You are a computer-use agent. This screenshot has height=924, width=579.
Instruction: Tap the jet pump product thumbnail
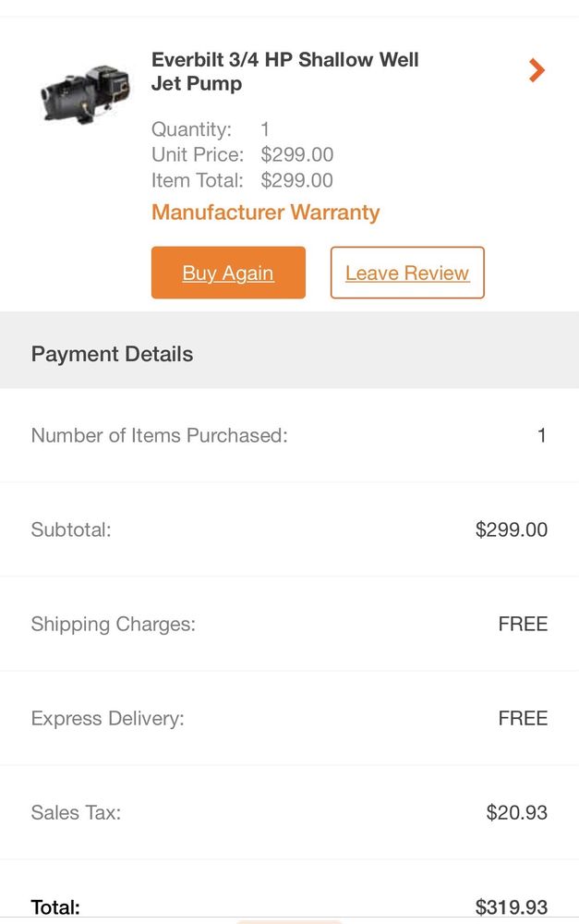[85, 93]
